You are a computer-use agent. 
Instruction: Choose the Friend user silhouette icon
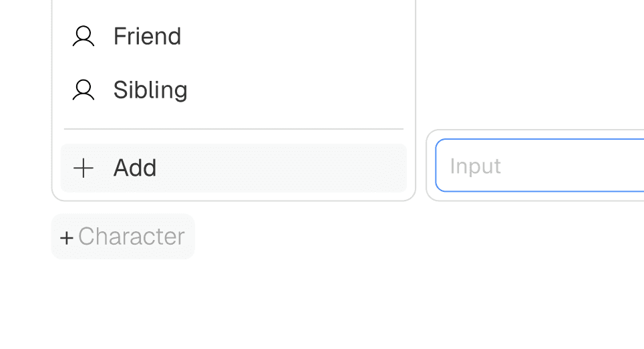tap(84, 36)
